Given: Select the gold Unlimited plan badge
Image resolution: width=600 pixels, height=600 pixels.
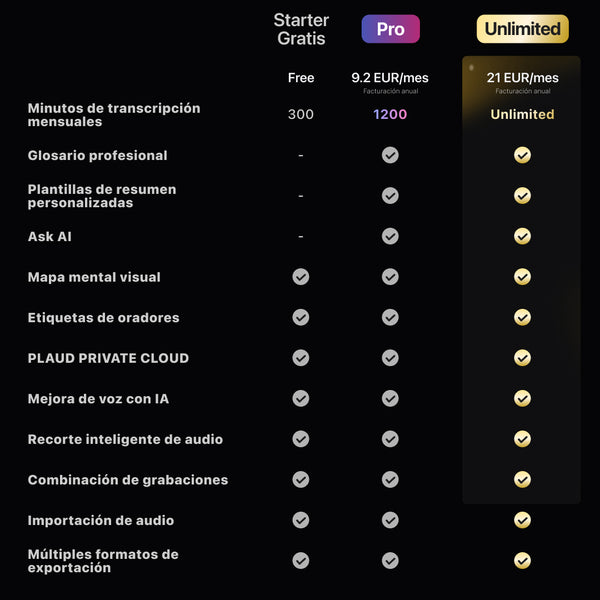Looking at the screenshot, I should click(522, 29).
